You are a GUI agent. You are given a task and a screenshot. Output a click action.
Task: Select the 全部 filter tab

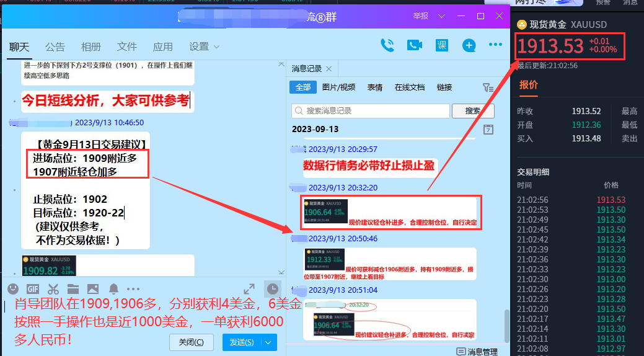pyautogui.click(x=303, y=87)
